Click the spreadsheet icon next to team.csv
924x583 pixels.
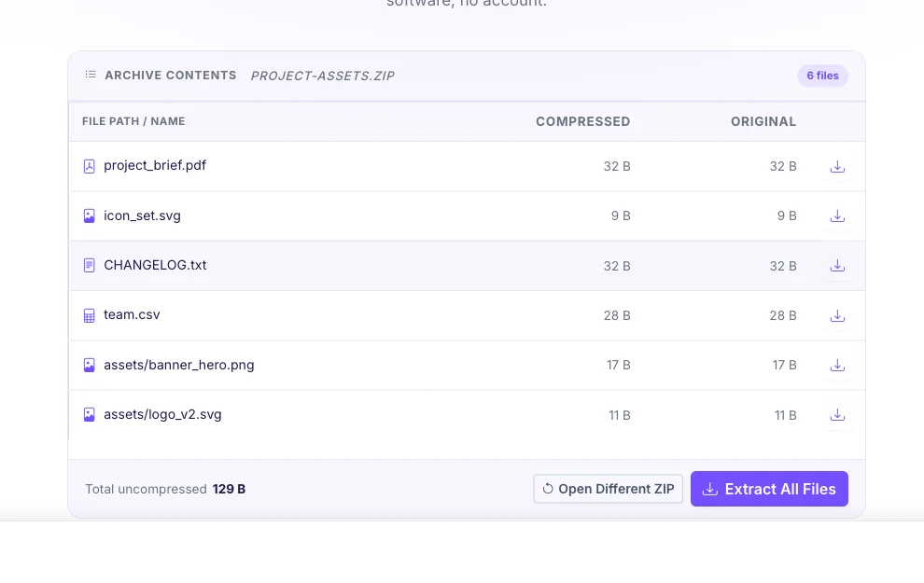click(89, 315)
